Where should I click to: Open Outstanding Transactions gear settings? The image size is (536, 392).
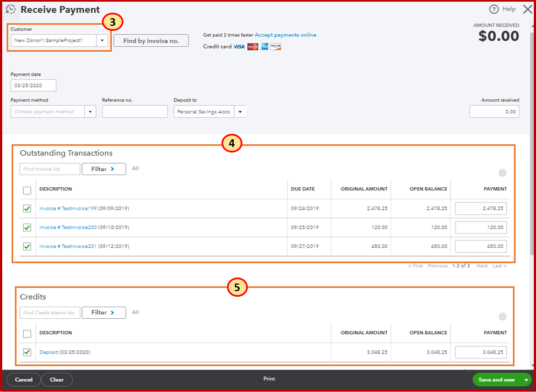coord(502,173)
